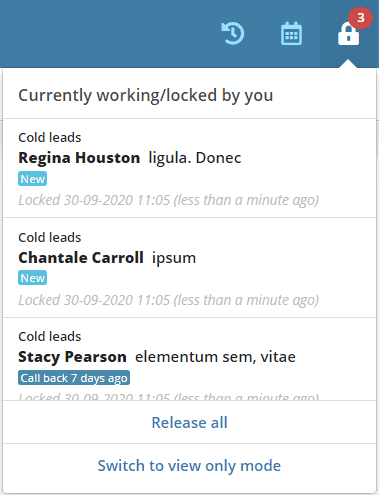Screen dimensions: 379x495
Task: Click the New tag under Regina Houston
Action: click(32, 179)
